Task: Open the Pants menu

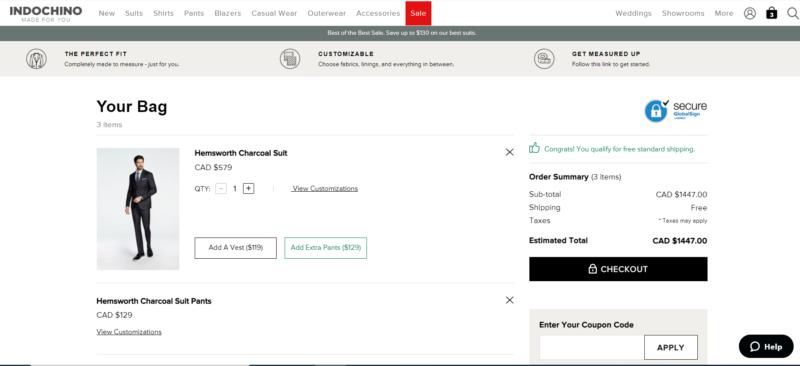Action: 194,13
